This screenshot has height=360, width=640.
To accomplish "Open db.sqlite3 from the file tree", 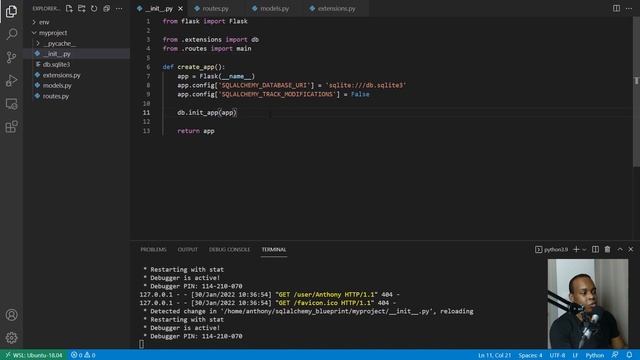I will point(56,64).
